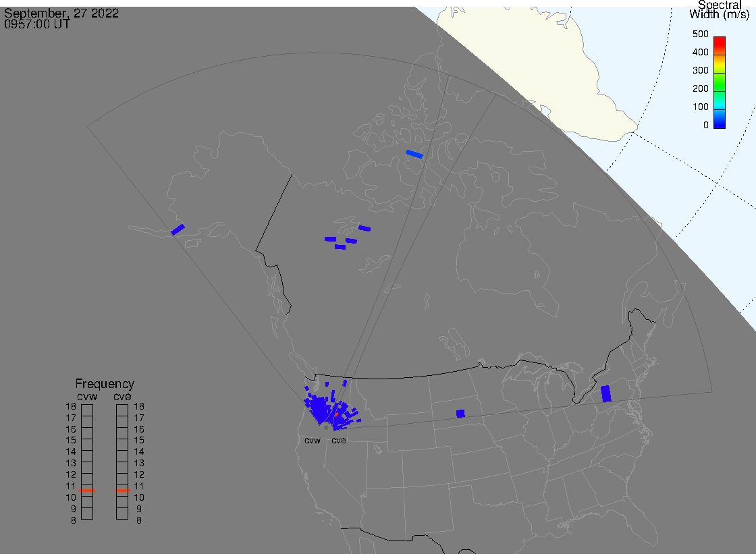Click the 8 label left of cvw frequency bar
Image resolution: width=756 pixels, height=554 pixels.
click(x=74, y=521)
